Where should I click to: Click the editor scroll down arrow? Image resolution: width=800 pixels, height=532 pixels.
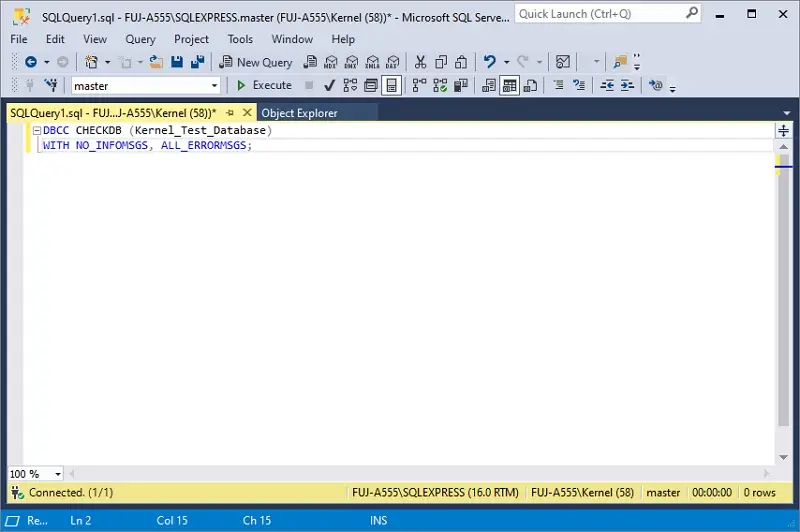tap(784, 458)
